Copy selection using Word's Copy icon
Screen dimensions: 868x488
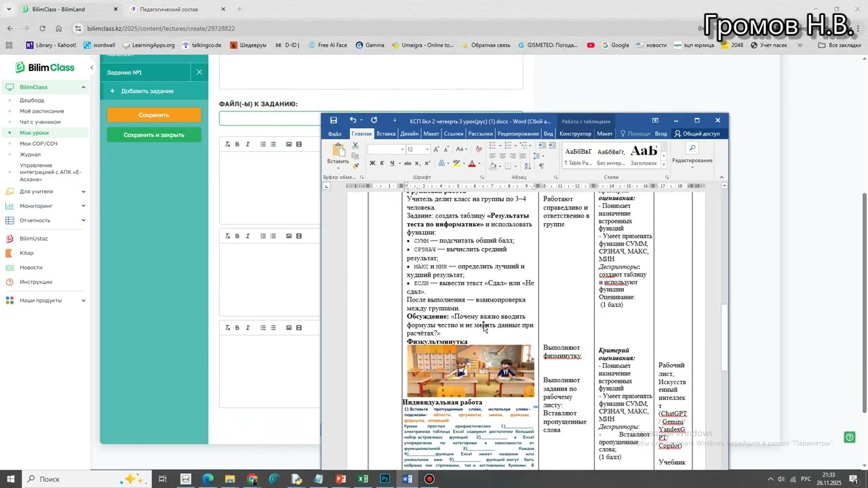355,156
